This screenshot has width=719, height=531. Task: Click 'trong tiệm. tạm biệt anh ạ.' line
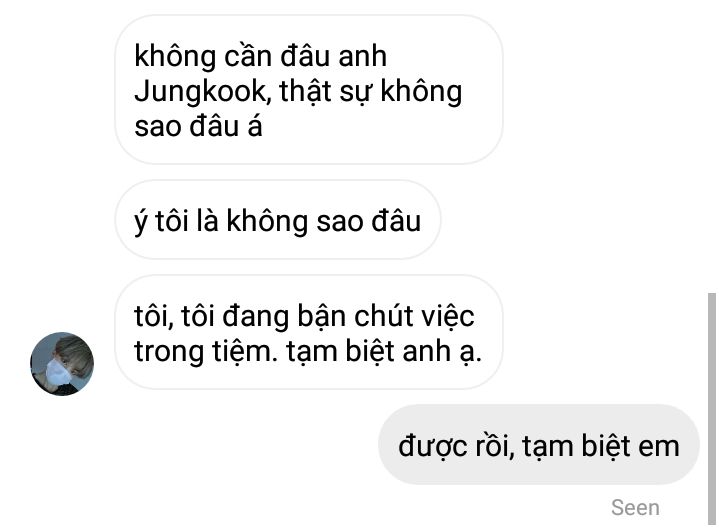pyautogui.click(x=308, y=352)
